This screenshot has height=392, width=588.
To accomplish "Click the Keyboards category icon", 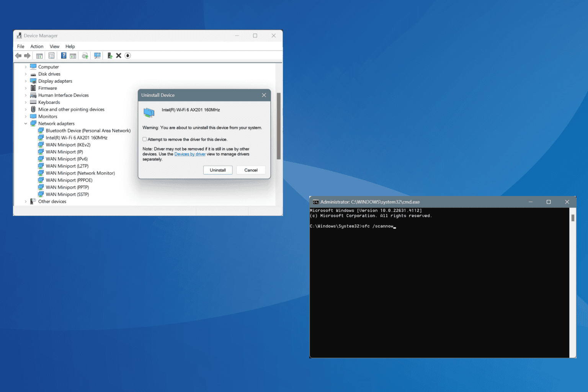I will [x=33, y=102].
